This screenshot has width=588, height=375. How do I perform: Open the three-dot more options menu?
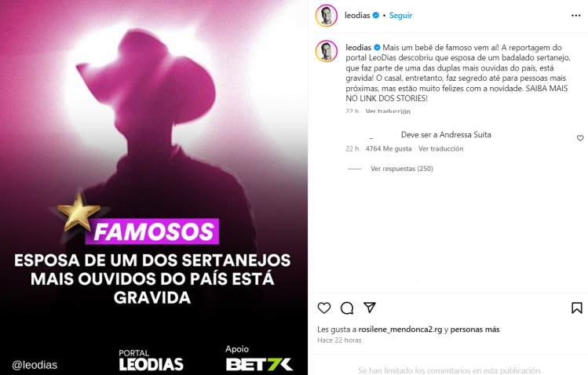click(576, 16)
